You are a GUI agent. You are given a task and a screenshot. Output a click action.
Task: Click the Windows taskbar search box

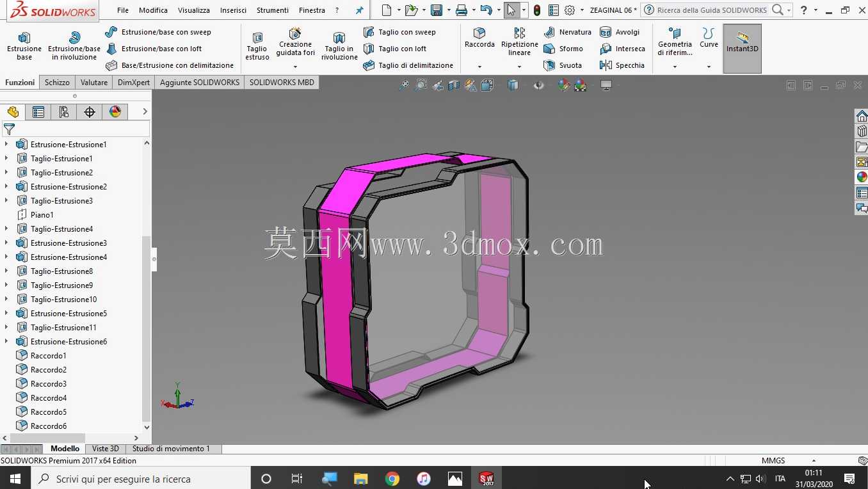pos(141,479)
